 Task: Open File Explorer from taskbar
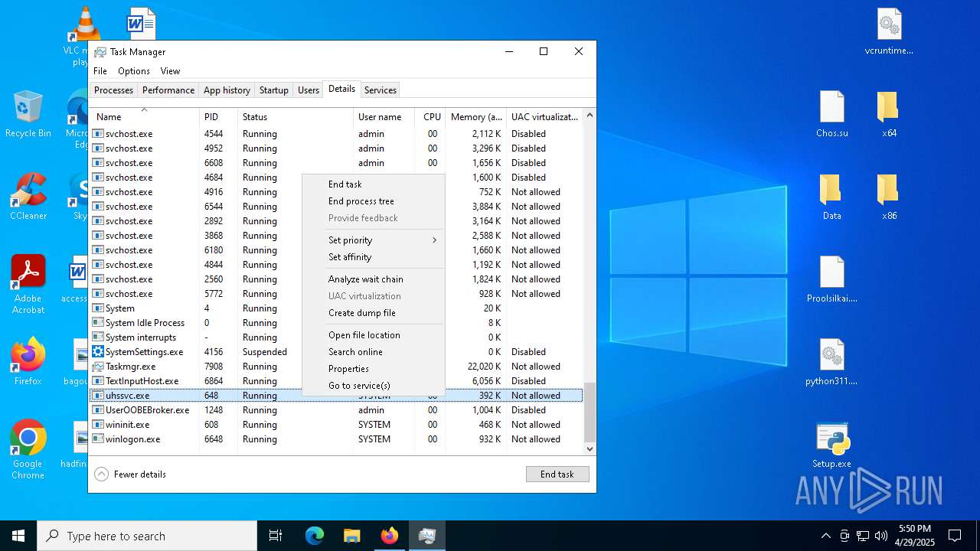pos(352,536)
